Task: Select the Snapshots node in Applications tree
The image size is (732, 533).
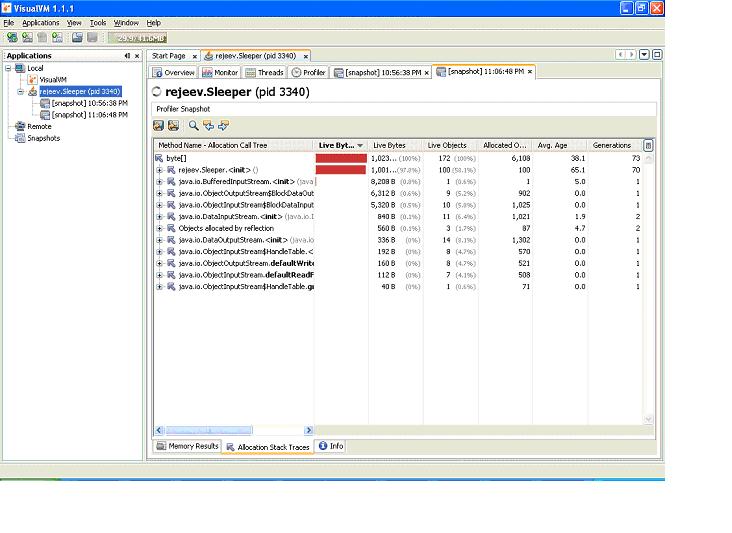Action: tap(43, 138)
